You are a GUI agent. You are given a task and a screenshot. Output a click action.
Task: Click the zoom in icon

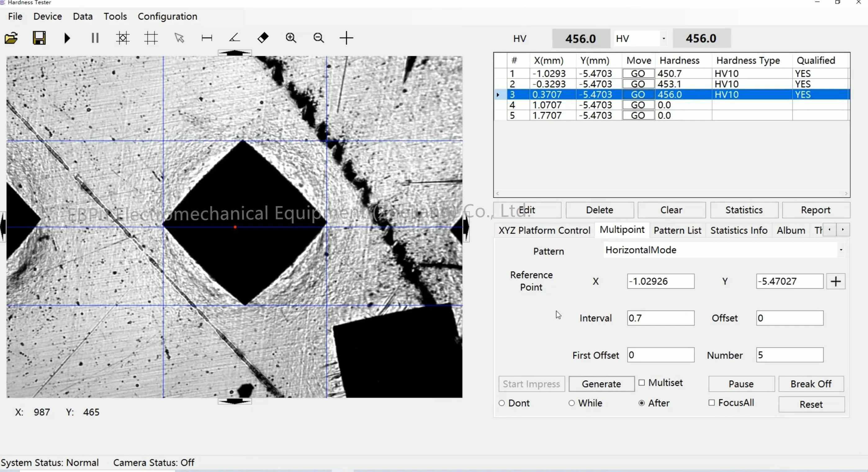[290, 38]
